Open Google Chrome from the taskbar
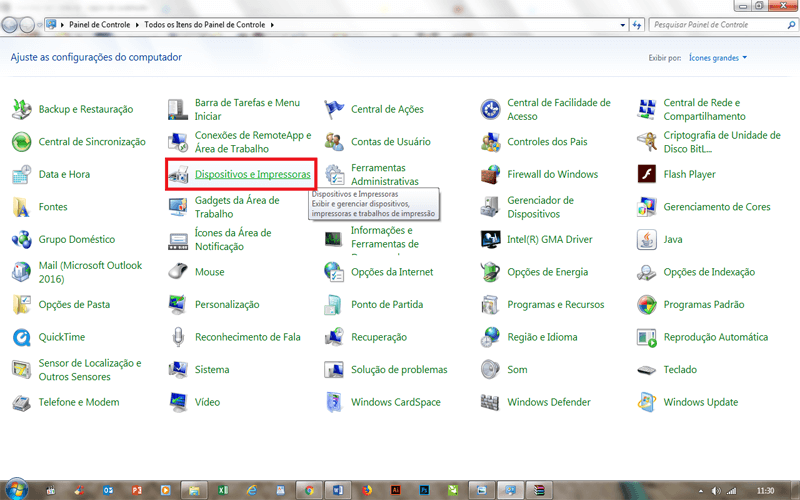The image size is (800, 500). [x=310, y=489]
